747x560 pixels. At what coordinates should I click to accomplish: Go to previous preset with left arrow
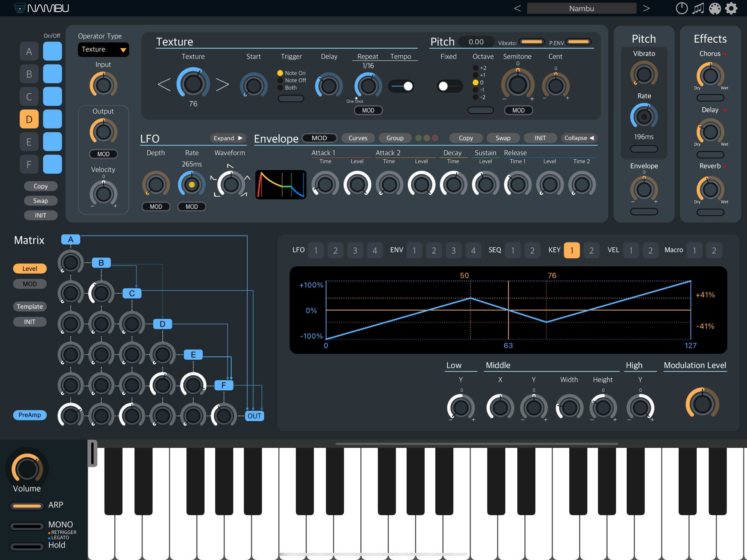coord(517,8)
